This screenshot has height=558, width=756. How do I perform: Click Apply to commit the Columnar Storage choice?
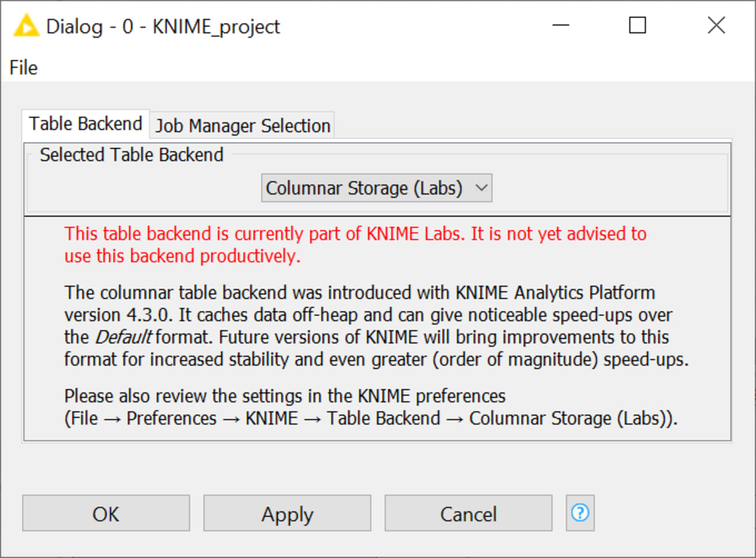[x=287, y=513]
